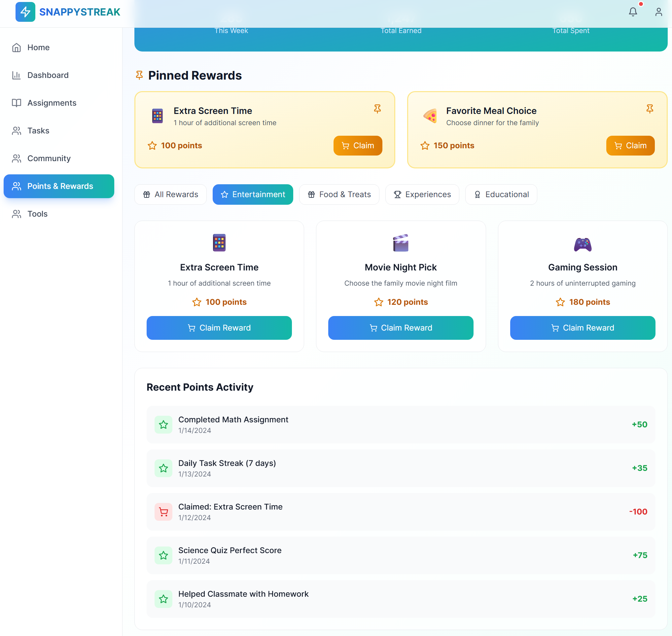The width and height of the screenshot is (672, 636).
Task: Select the Food & Treats filter tab
Action: 339,194
